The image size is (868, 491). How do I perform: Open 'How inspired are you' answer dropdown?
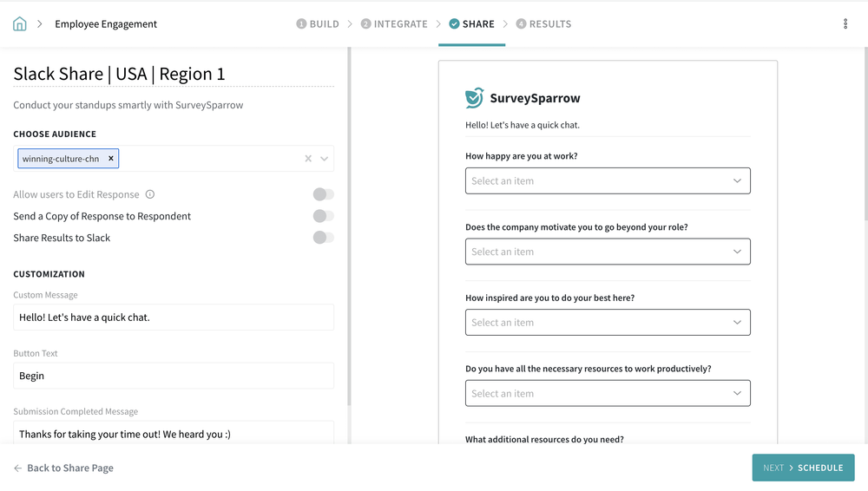coord(608,323)
